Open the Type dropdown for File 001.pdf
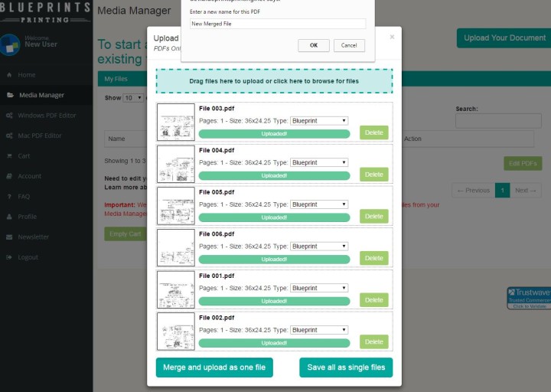Image resolution: width=551 pixels, height=392 pixels. tap(319, 288)
